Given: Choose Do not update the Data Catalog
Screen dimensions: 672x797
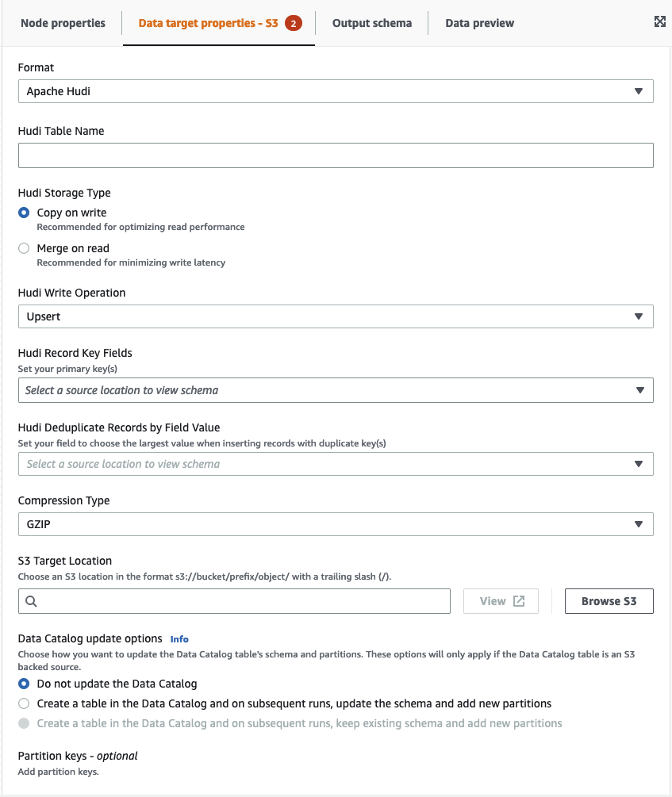Looking at the screenshot, I should tap(24, 684).
